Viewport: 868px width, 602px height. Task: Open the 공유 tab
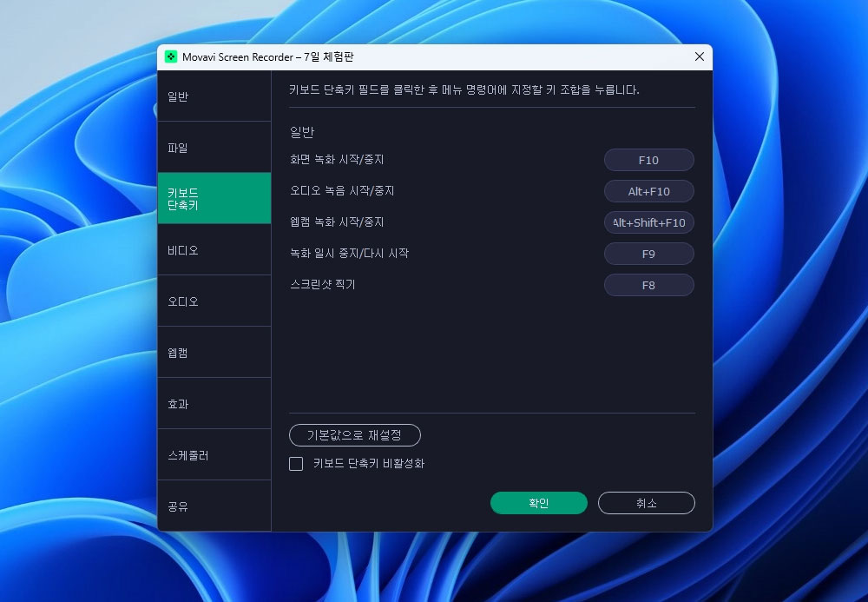[214, 506]
